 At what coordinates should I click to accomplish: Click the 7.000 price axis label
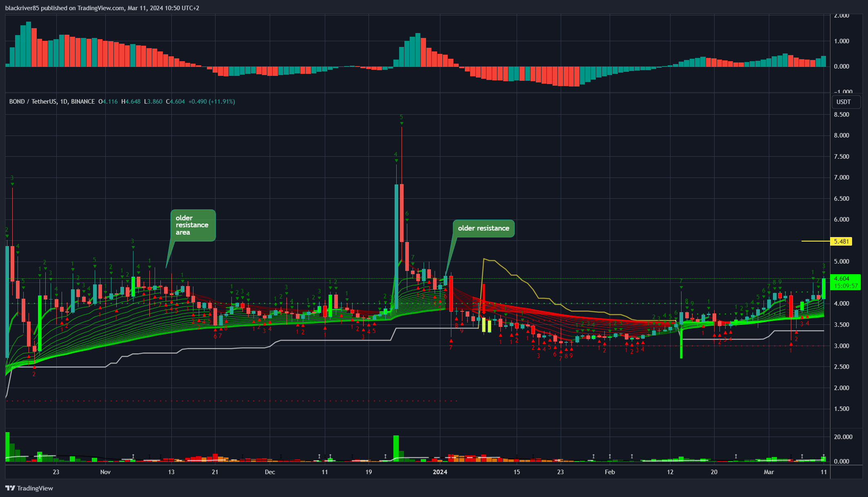point(841,177)
